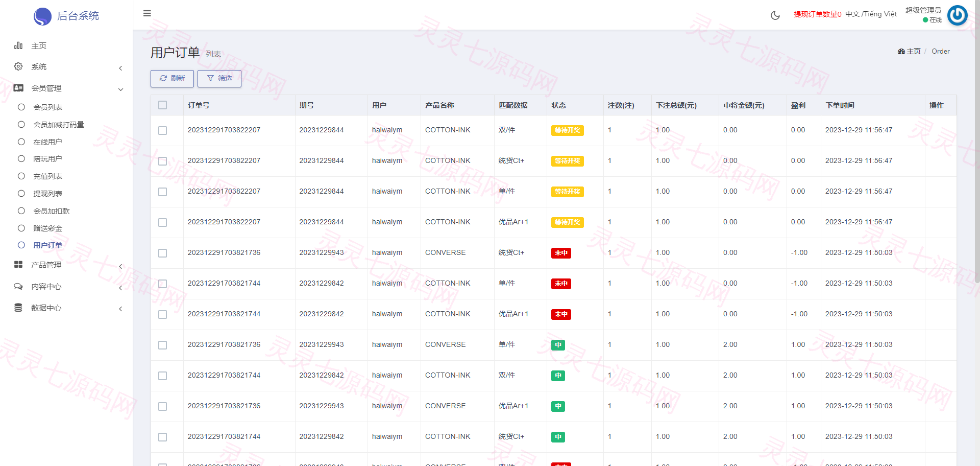The width and height of the screenshot is (980, 466).
Task: Click the 刷新 refresh button
Action: pos(172,78)
